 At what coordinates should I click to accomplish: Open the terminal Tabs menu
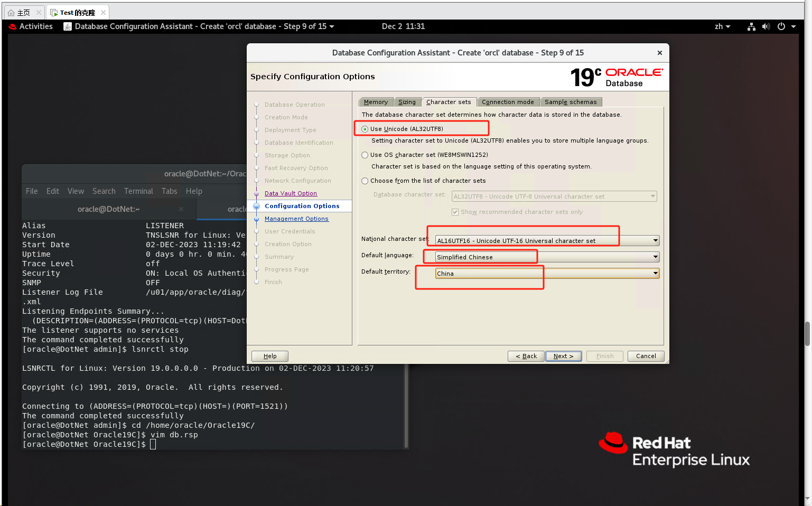click(170, 191)
